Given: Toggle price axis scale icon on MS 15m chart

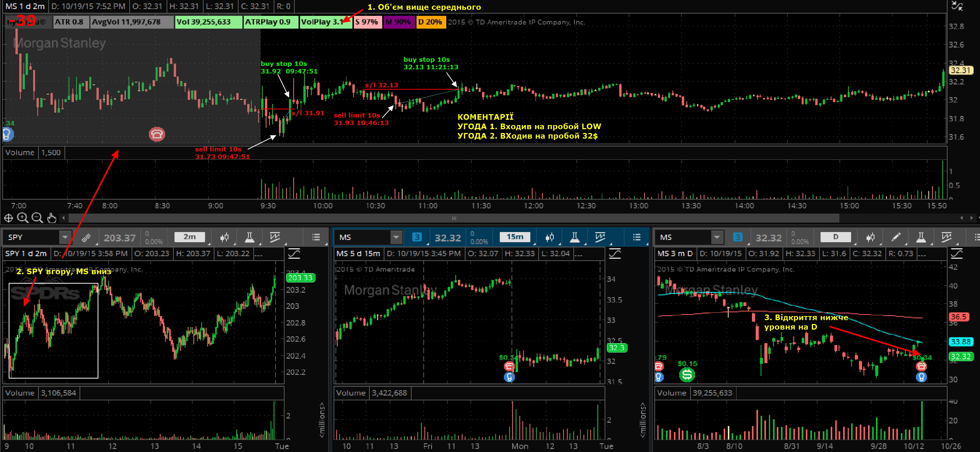Looking at the screenshot, I should [615, 253].
